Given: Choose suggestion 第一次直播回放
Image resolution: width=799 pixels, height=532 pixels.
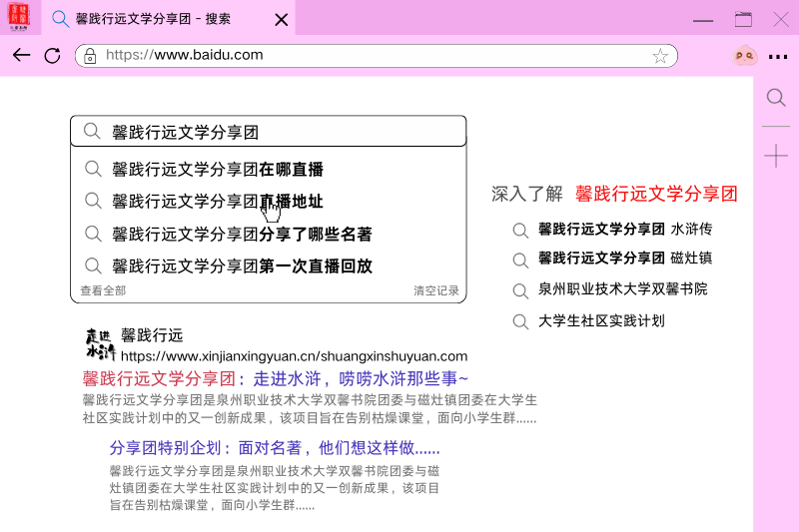Looking at the screenshot, I should click(x=241, y=266).
